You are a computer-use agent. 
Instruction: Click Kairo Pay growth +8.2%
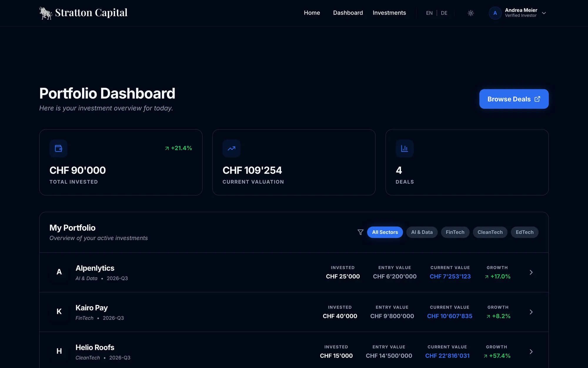(x=499, y=316)
